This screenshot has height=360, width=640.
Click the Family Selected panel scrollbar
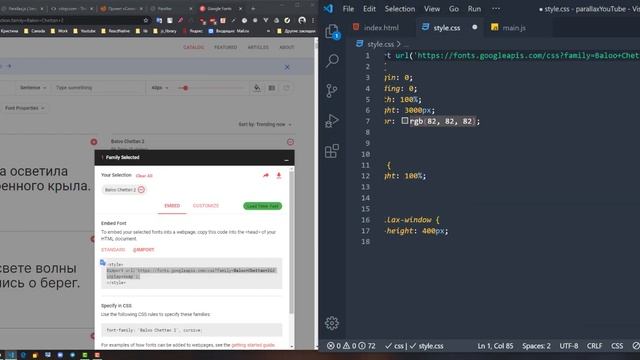click(x=291, y=241)
